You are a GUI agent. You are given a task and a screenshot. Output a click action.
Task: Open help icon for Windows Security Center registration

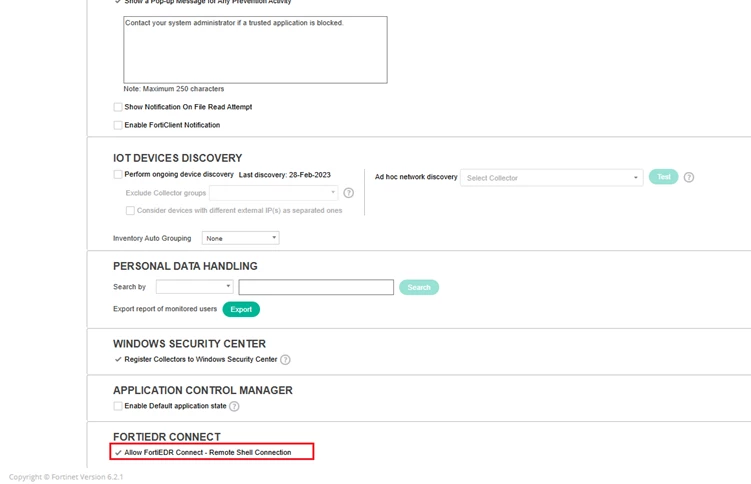[x=285, y=360]
